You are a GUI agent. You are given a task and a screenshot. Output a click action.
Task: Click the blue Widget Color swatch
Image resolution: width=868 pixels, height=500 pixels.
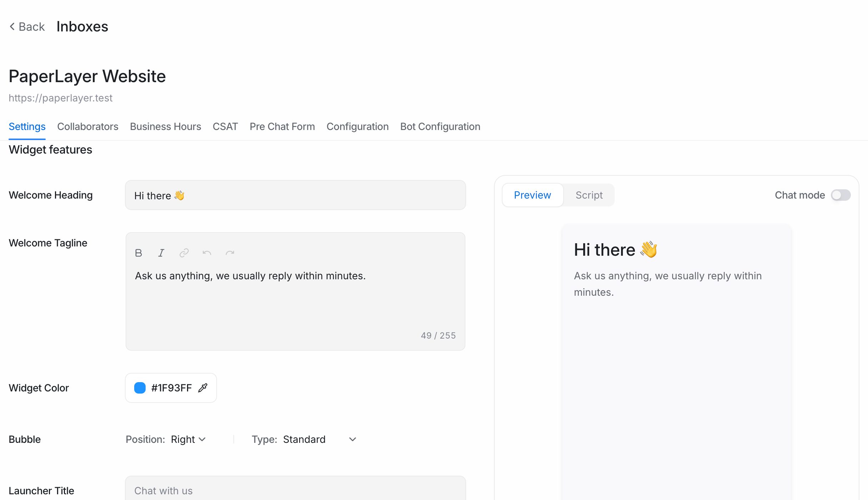pos(140,388)
